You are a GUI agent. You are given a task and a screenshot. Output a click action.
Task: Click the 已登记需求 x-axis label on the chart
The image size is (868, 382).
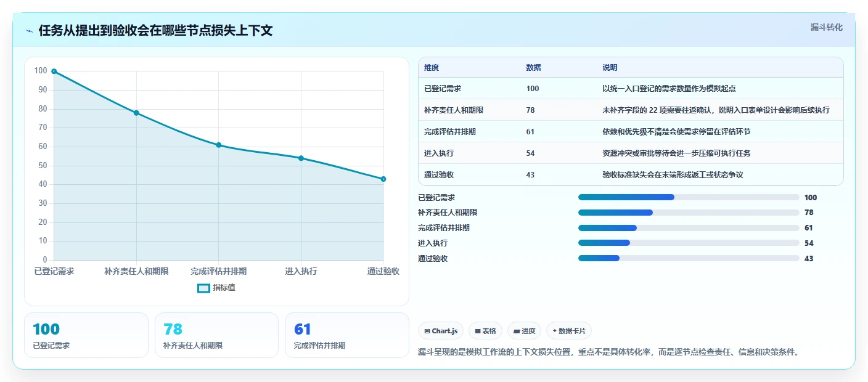click(54, 271)
